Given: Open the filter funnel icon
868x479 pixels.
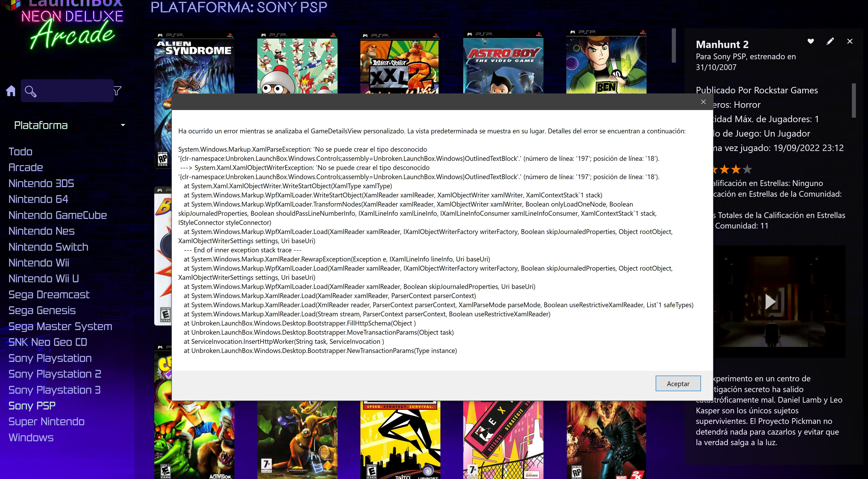Looking at the screenshot, I should tap(117, 91).
